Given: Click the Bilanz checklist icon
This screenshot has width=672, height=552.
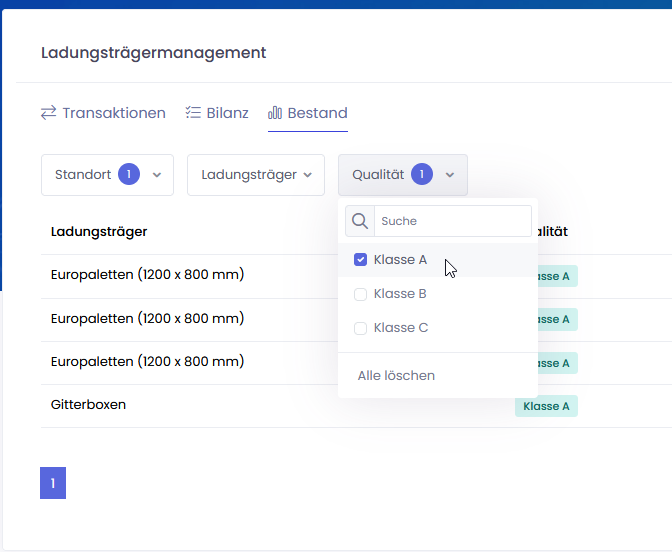Looking at the screenshot, I should click(x=193, y=113).
